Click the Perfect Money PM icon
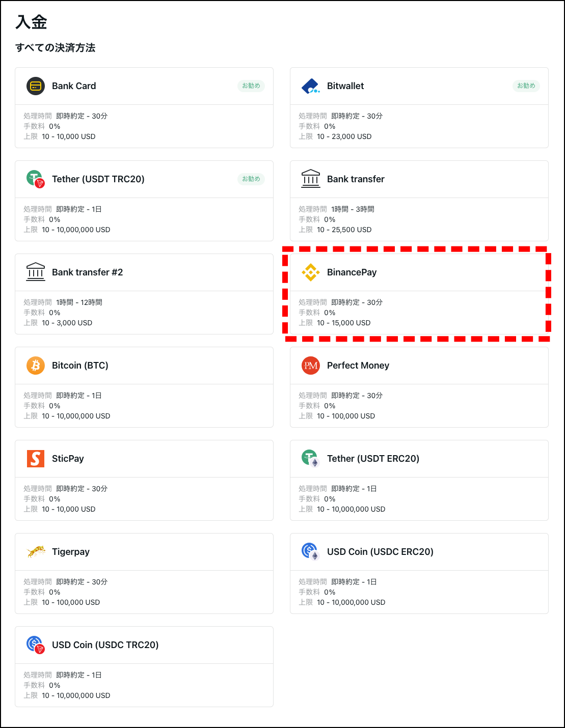Screen dimensions: 565x728 [311, 366]
